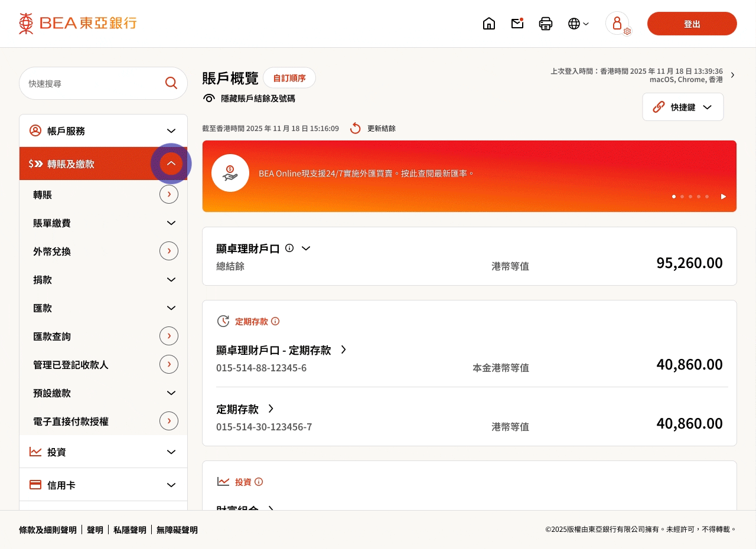The width and height of the screenshot is (756, 549).
Task: Click the 登出 logout button
Action: tap(692, 24)
